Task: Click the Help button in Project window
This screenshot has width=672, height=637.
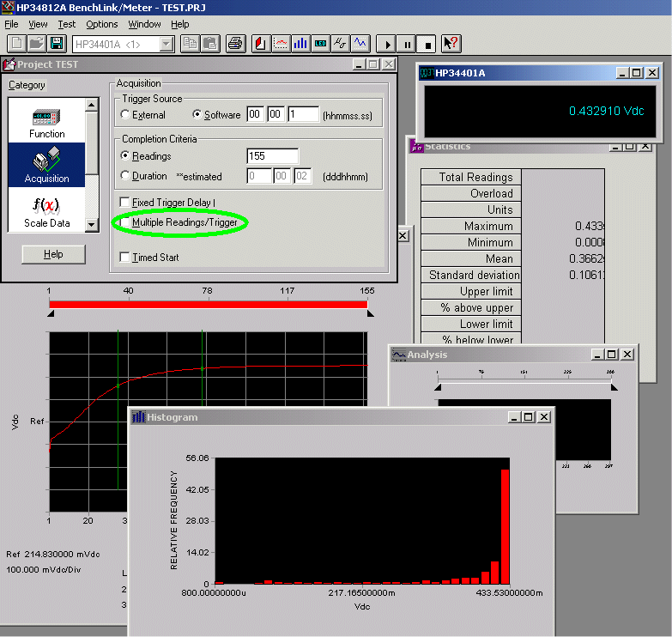Action: pyautogui.click(x=53, y=254)
